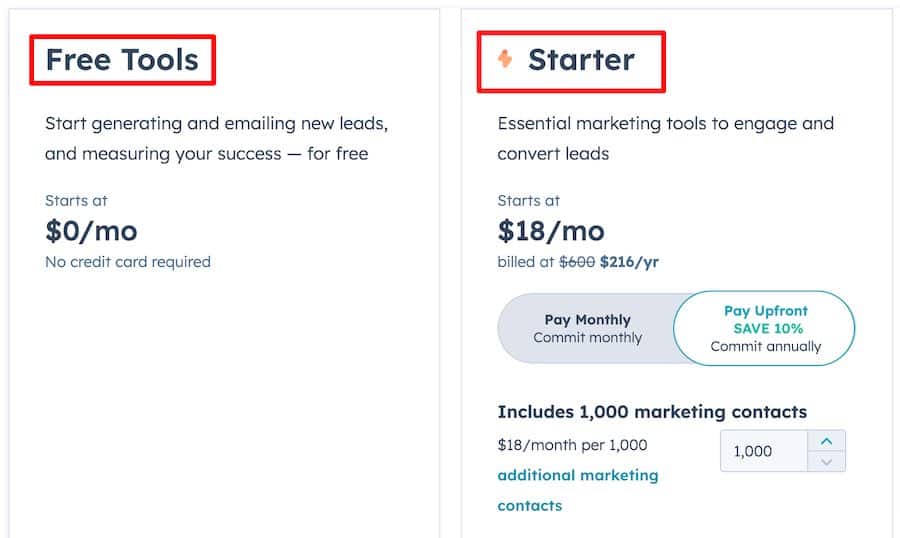Click the Starter plan heading text
Screen dimensions: 900x538
[581, 60]
